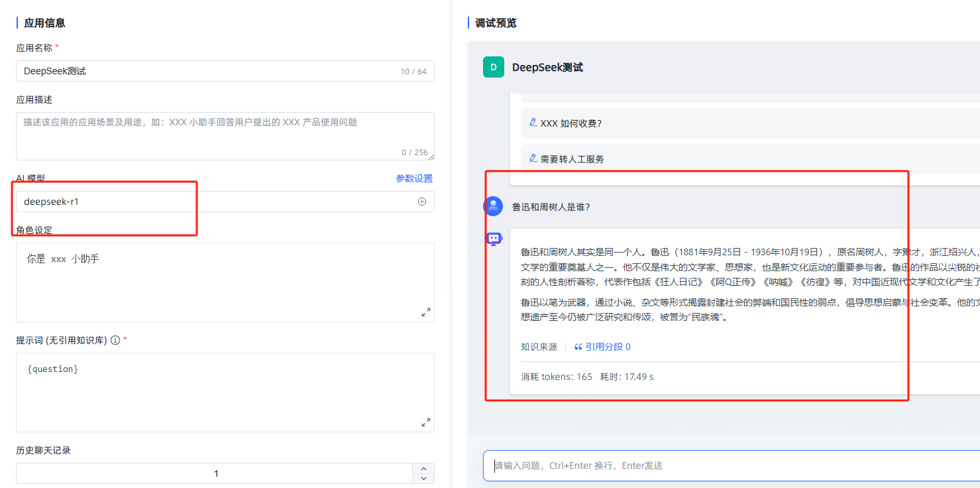Increase history chat record count
Image resolution: width=980 pixels, height=488 pixels.
(423, 469)
